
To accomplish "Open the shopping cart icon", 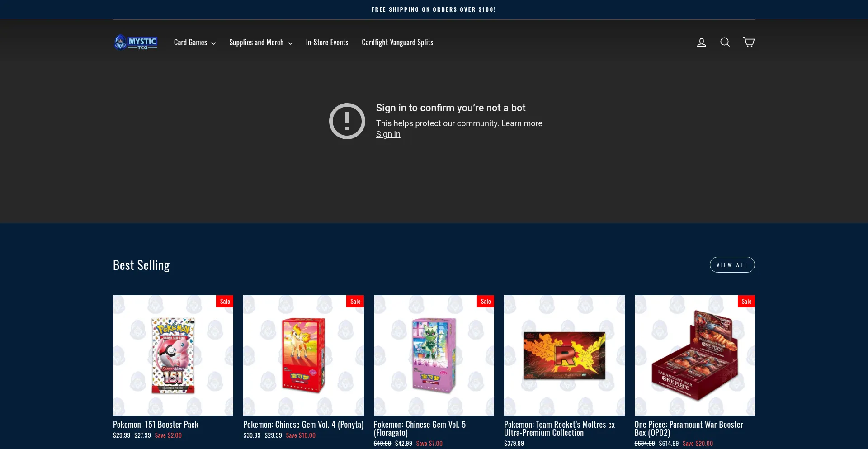I will (x=749, y=42).
